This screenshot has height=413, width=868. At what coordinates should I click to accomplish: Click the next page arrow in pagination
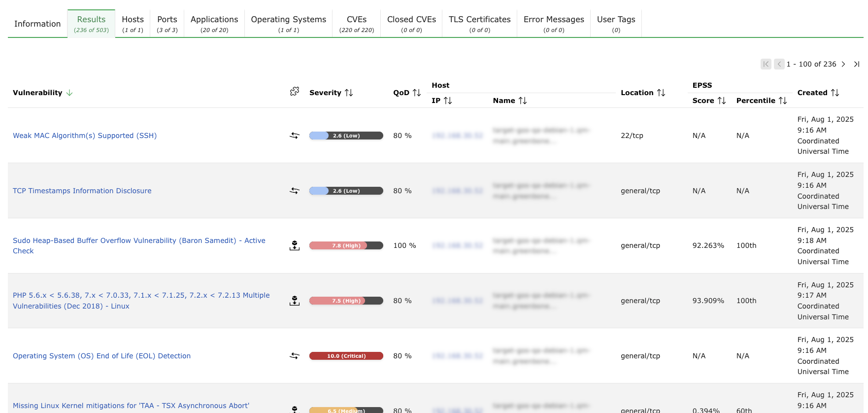tap(843, 64)
